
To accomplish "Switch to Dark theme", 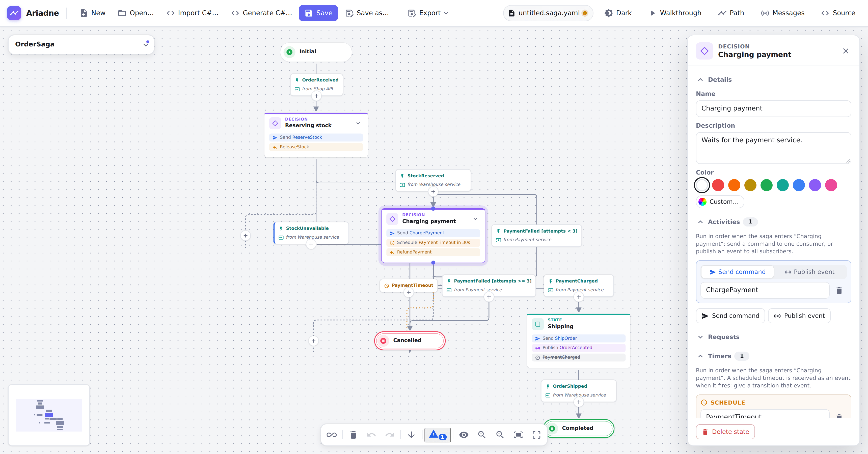I will pos(618,13).
